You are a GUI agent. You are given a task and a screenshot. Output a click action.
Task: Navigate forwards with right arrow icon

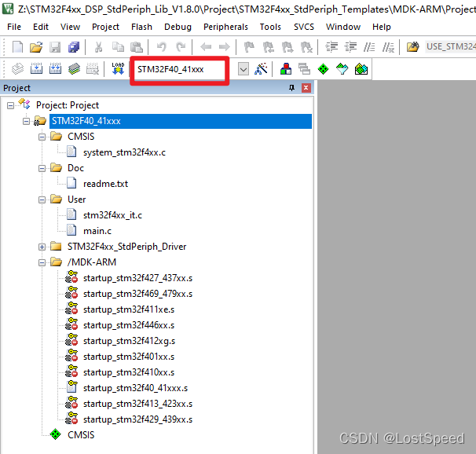(225, 47)
